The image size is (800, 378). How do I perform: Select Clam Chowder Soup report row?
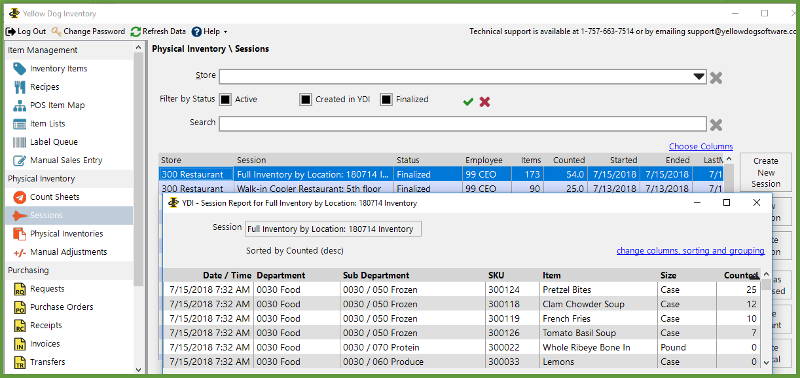coord(462,304)
